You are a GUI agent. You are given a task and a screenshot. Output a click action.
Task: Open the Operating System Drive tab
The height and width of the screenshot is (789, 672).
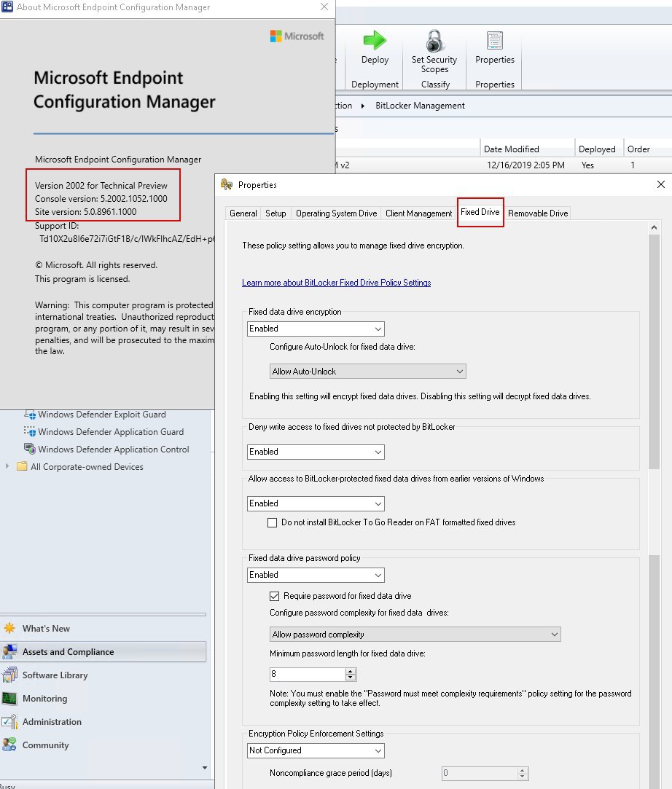(x=336, y=213)
